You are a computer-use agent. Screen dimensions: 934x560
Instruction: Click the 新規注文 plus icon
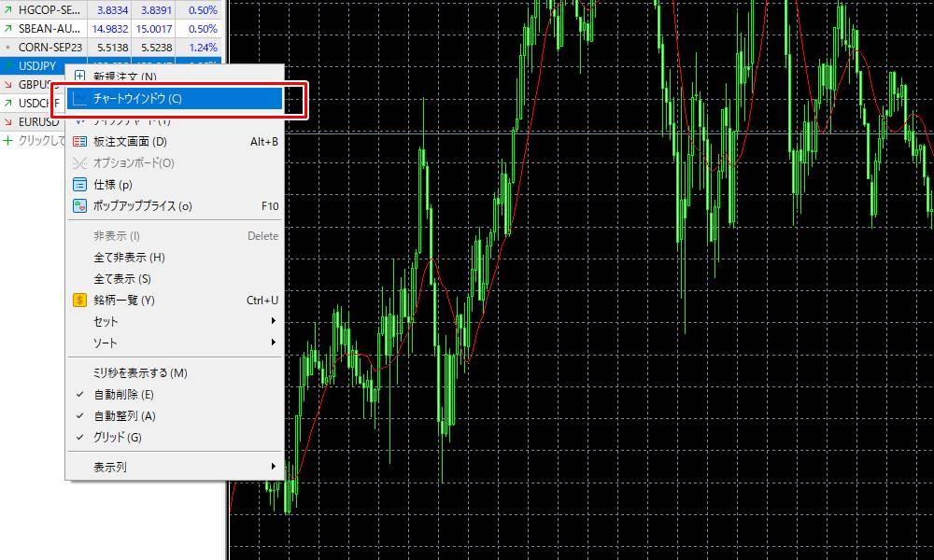pos(79,77)
